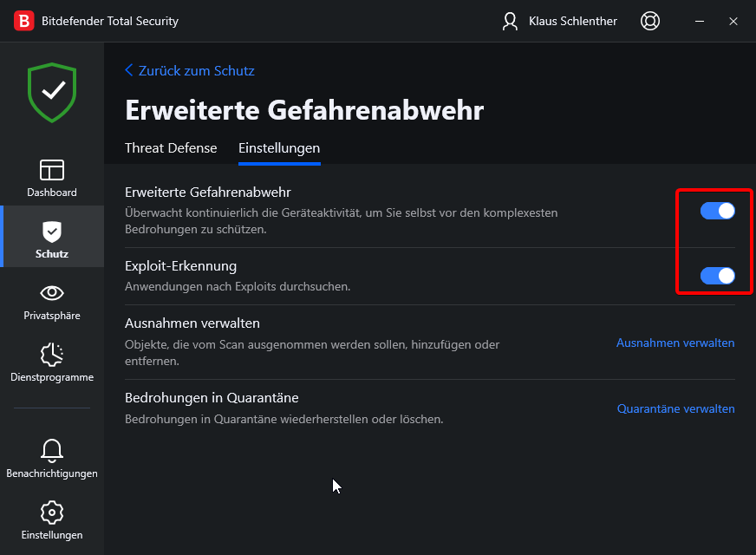Turn off the Exploit-Erkennung switch
Image resolution: width=756 pixels, height=555 pixels.
click(x=717, y=276)
